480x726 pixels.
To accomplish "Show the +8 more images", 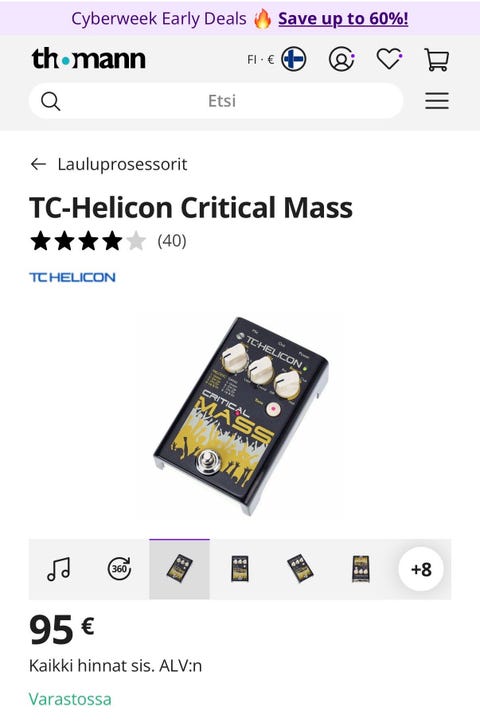I will [421, 569].
